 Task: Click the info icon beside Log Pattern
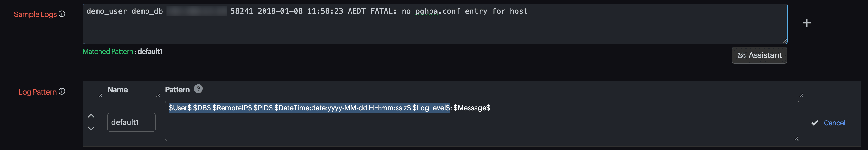(x=62, y=92)
